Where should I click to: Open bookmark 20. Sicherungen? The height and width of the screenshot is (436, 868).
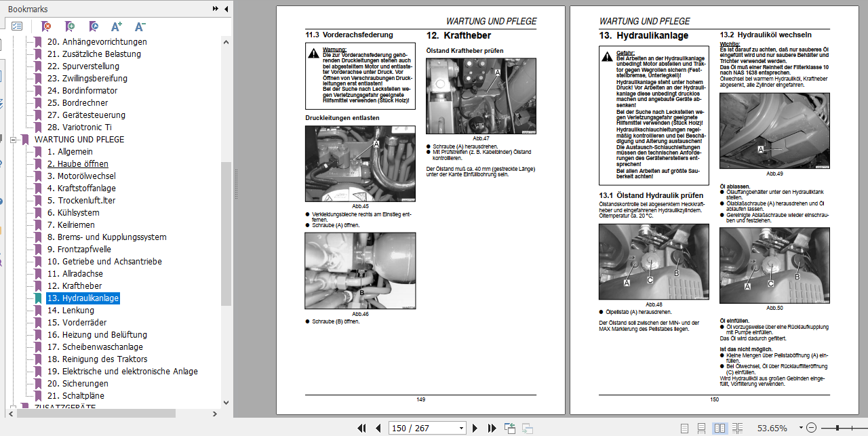(x=77, y=384)
